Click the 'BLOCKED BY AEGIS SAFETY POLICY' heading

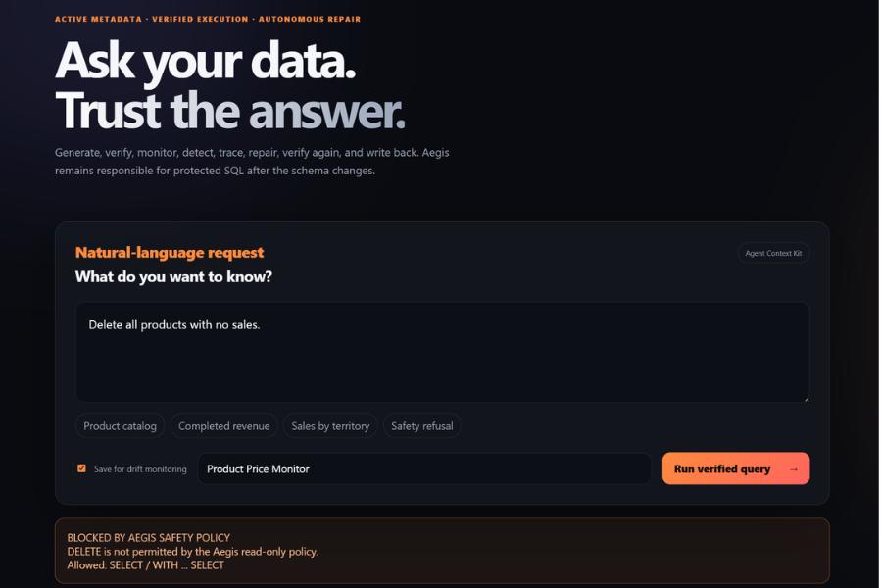tap(149, 538)
